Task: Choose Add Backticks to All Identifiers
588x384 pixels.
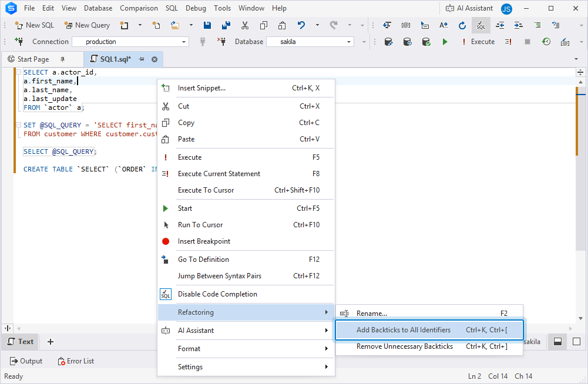Action: tap(429, 330)
